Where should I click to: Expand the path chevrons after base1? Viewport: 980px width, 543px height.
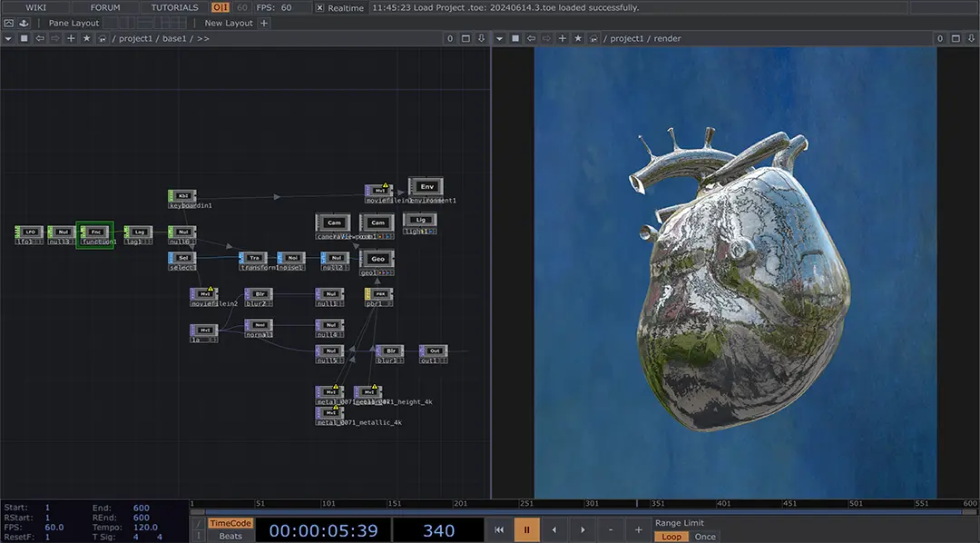[x=203, y=38]
